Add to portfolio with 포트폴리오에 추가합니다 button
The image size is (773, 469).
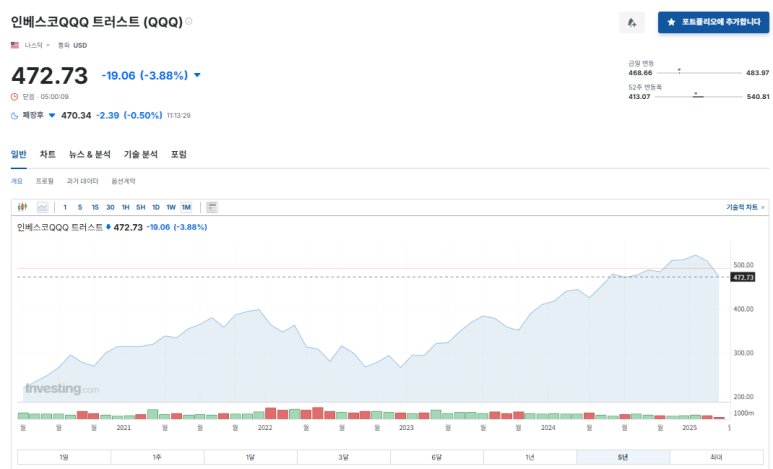pos(713,22)
